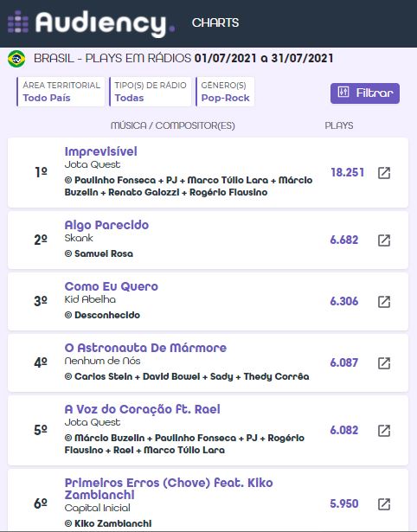Image resolution: width=417 pixels, height=532 pixels.
Task: Open external link icon for Primeiros Erros
Action: click(384, 504)
